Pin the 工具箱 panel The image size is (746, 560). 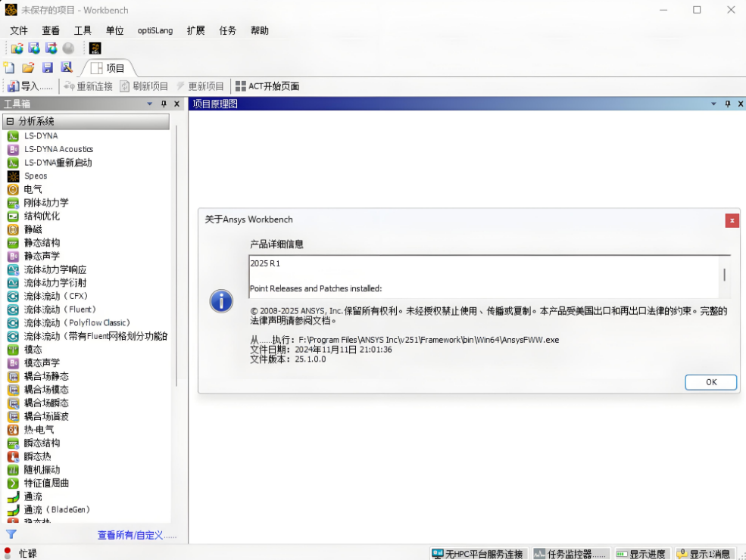pos(164,104)
